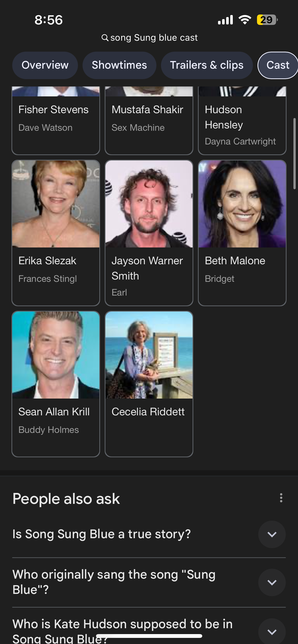Tap the battery indicator in status bar
Image resolution: width=298 pixels, height=644 pixels.
267,20
